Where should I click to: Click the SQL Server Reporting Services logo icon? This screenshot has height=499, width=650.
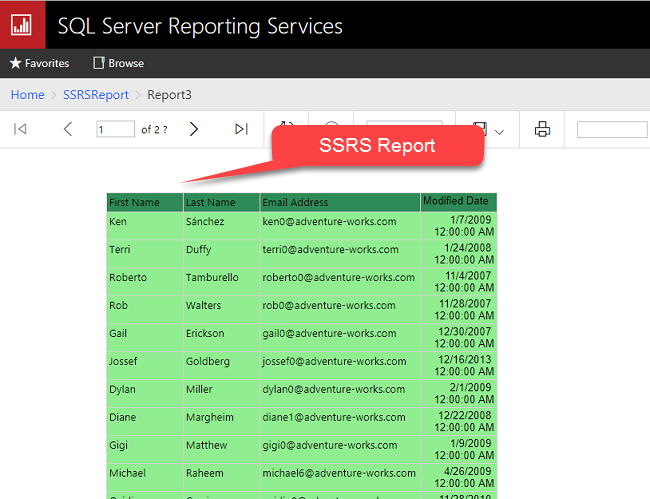21,25
